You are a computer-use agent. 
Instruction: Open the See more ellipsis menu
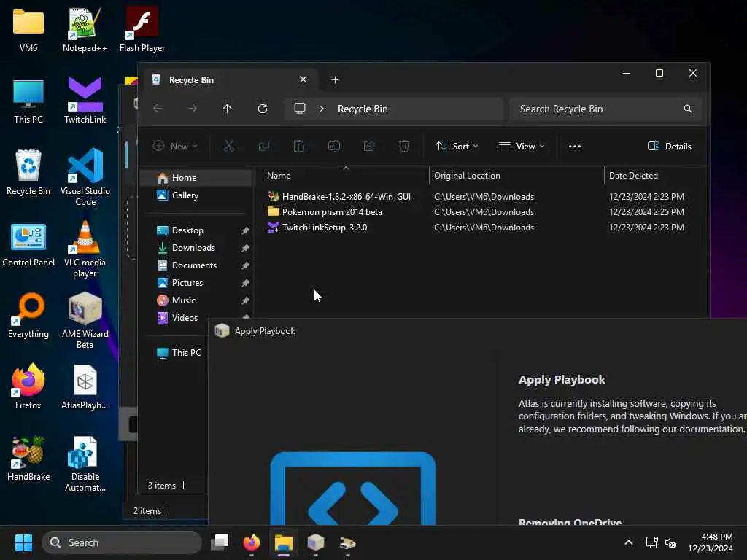(575, 146)
